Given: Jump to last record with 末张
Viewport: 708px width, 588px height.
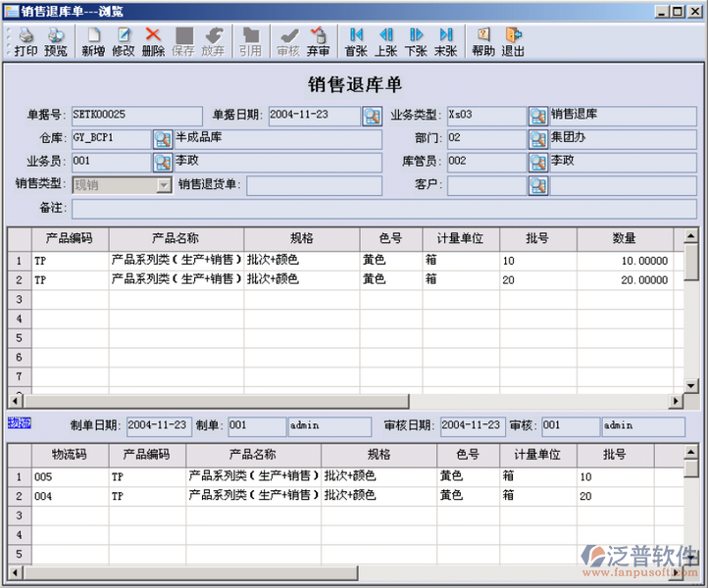Looking at the screenshot, I should (x=445, y=41).
